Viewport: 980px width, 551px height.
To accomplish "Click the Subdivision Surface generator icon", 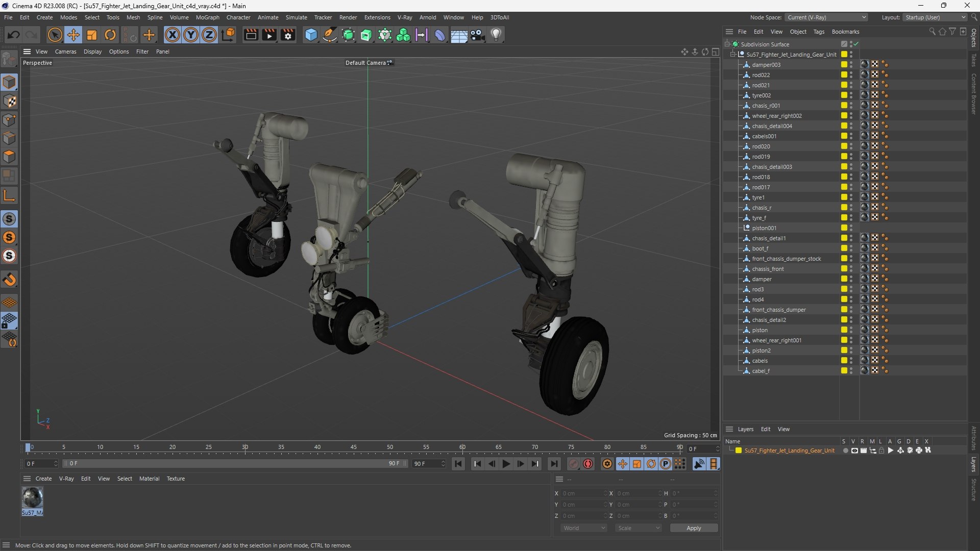I will click(x=348, y=35).
